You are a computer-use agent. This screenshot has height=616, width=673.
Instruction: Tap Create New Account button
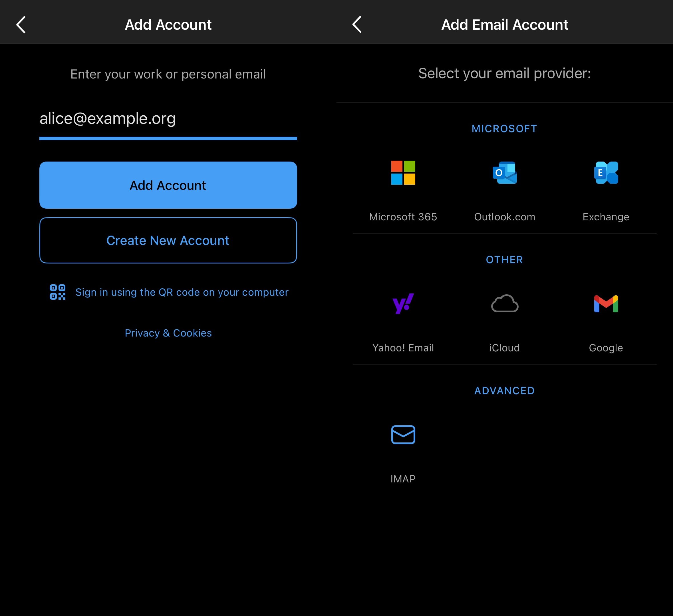168,240
